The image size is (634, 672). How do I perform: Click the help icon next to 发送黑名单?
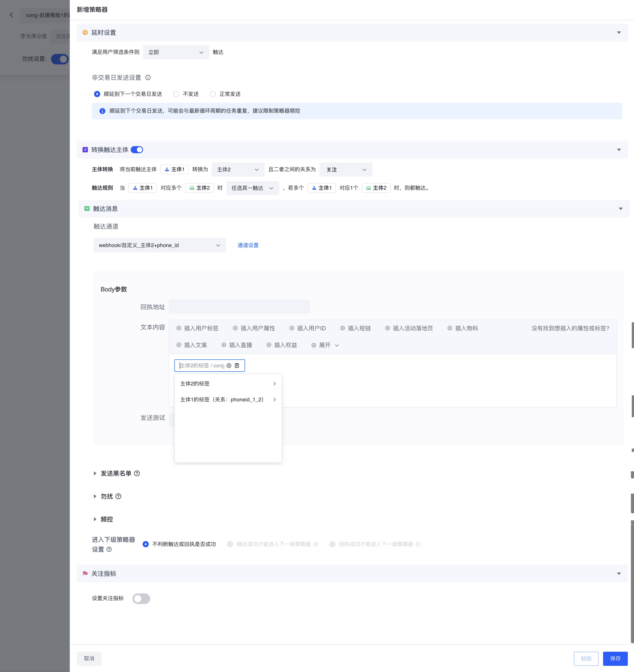(x=137, y=473)
